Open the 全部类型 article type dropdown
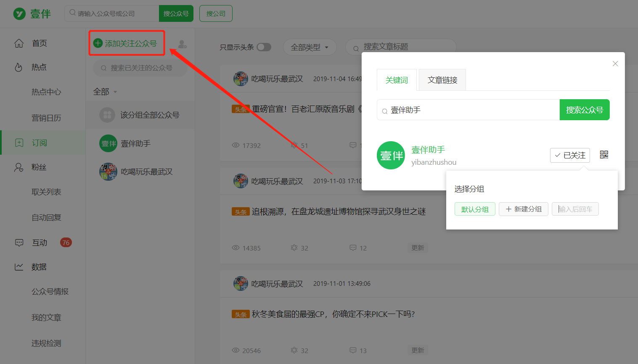 click(x=310, y=47)
